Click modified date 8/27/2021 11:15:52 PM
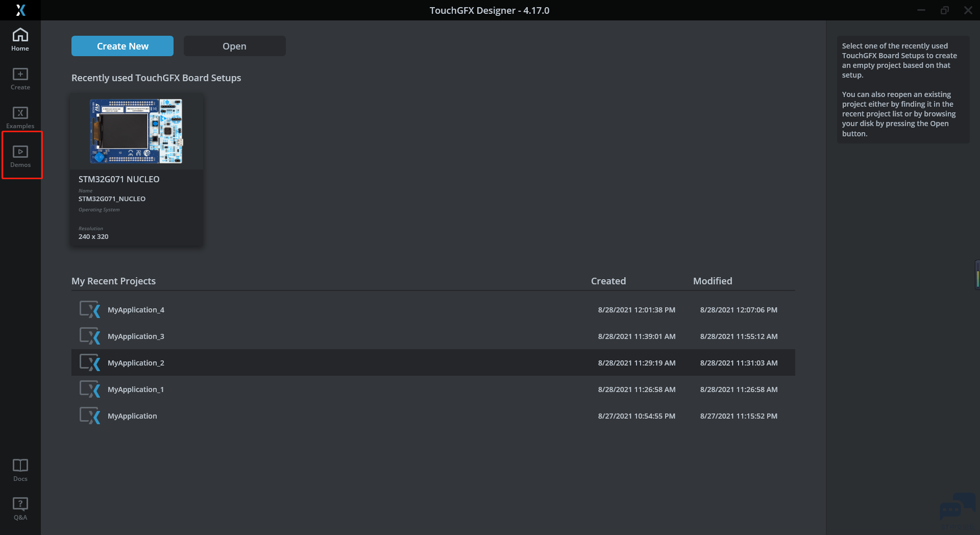Viewport: 980px width, 535px height. point(739,416)
